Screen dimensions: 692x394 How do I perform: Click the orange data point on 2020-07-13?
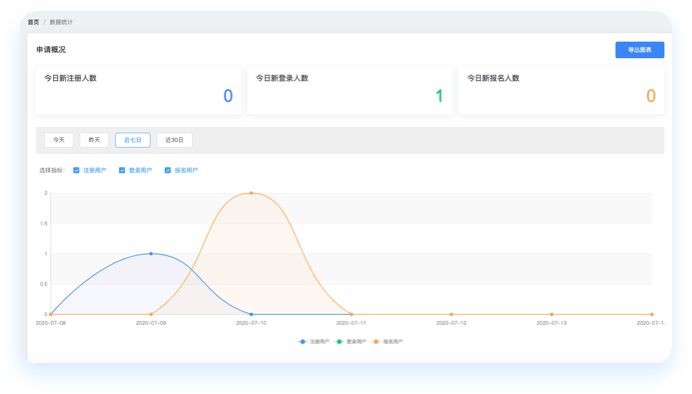(551, 314)
